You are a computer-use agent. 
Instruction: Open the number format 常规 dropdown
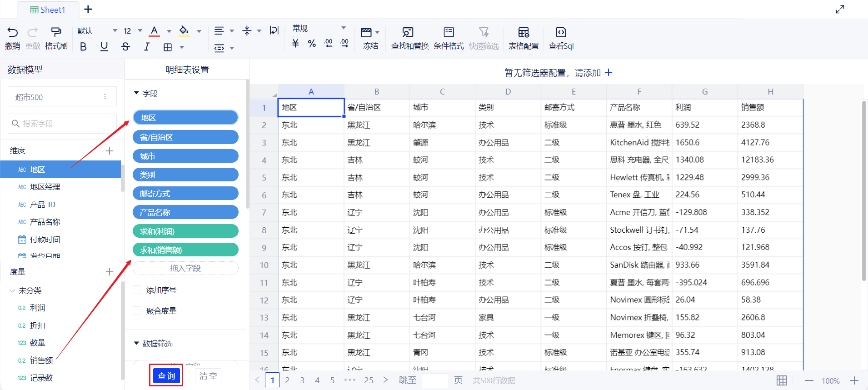pos(344,28)
